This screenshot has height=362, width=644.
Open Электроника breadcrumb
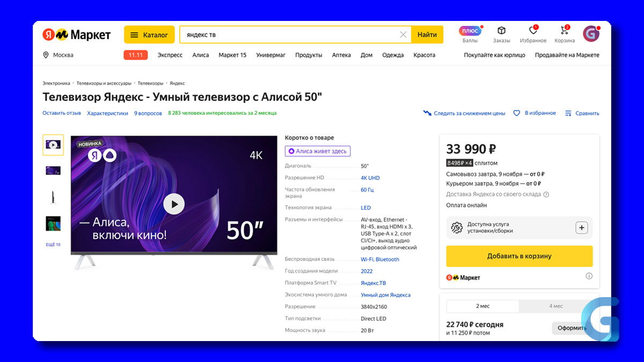(x=56, y=83)
